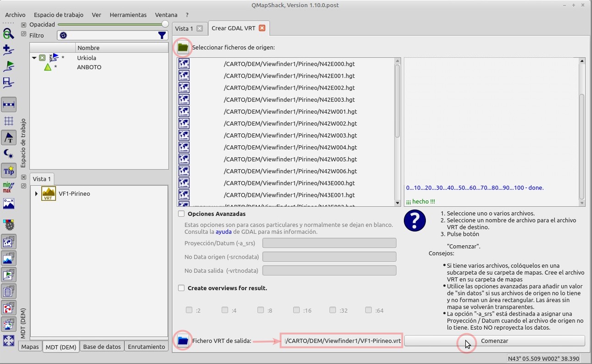Tick the :16 overview checkbox
Viewport: 592px width, 364px height.
(x=296, y=310)
